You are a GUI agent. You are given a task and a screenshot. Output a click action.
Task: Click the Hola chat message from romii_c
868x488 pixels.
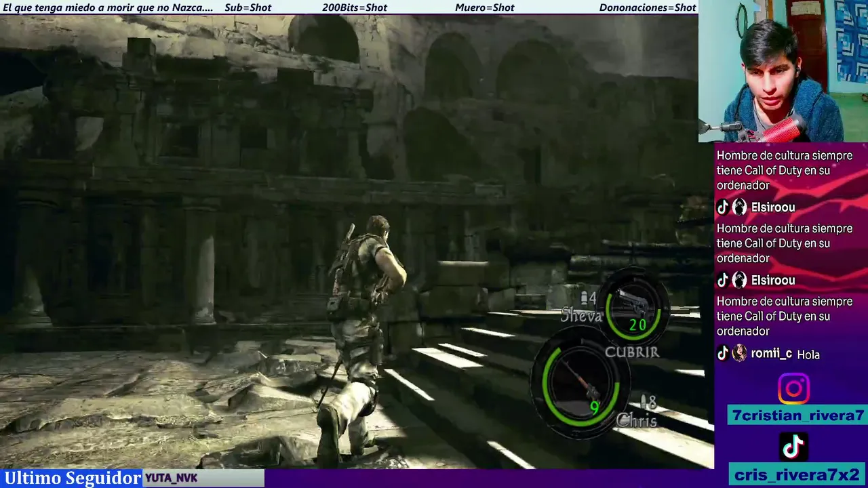click(x=808, y=354)
